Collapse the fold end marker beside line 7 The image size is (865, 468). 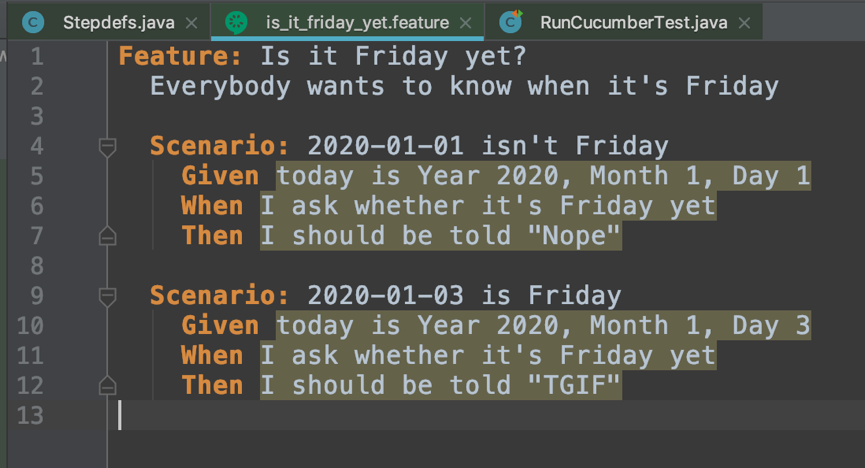pyautogui.click(x=107, y=236)
